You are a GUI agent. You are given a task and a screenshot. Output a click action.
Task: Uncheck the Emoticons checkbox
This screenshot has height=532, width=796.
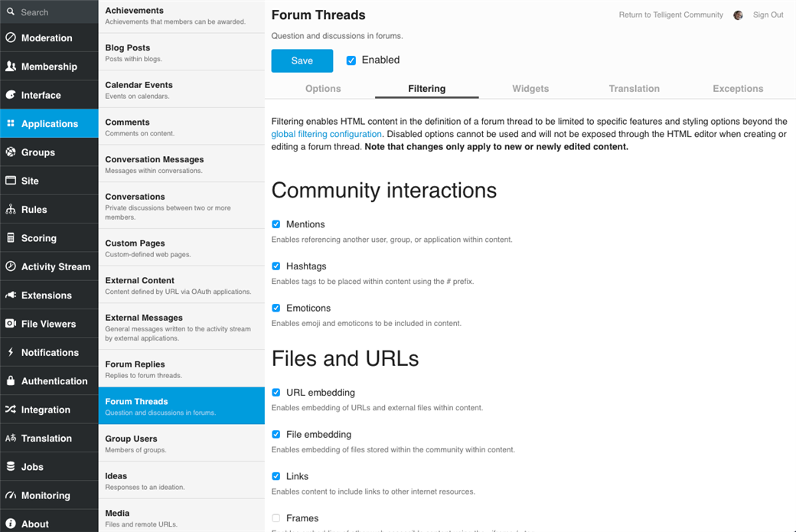click(276, 308)
